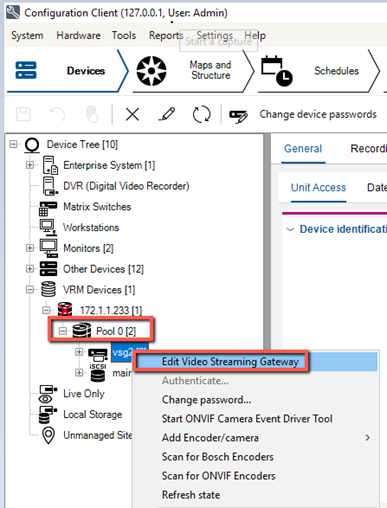Click the pencil rename icon
Image resolution: width=387 pixels, height=508 pixels.
(167, 114)
